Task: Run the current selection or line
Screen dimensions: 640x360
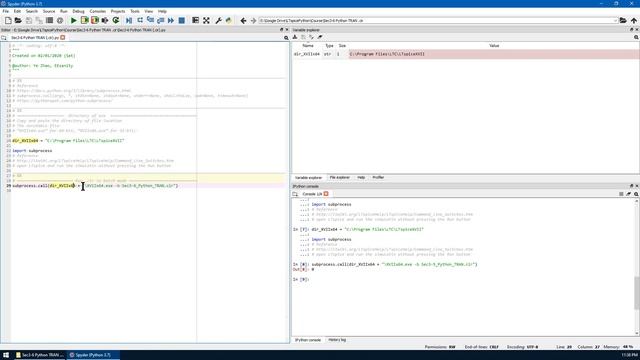Action: 105,20
